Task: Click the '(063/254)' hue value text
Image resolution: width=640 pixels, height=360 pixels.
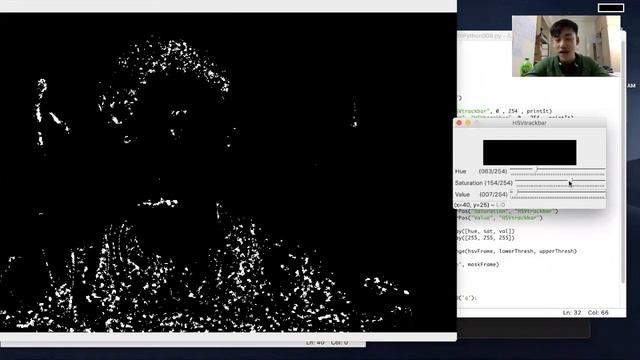Action: pos(493,171)
